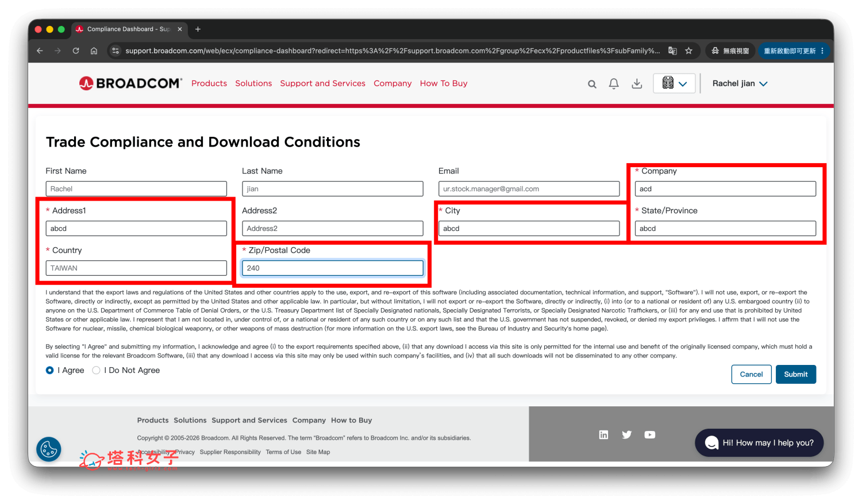The image size is (862, 504).
Task: Click the downloads tray icon
Action: (x=637, y=84)
